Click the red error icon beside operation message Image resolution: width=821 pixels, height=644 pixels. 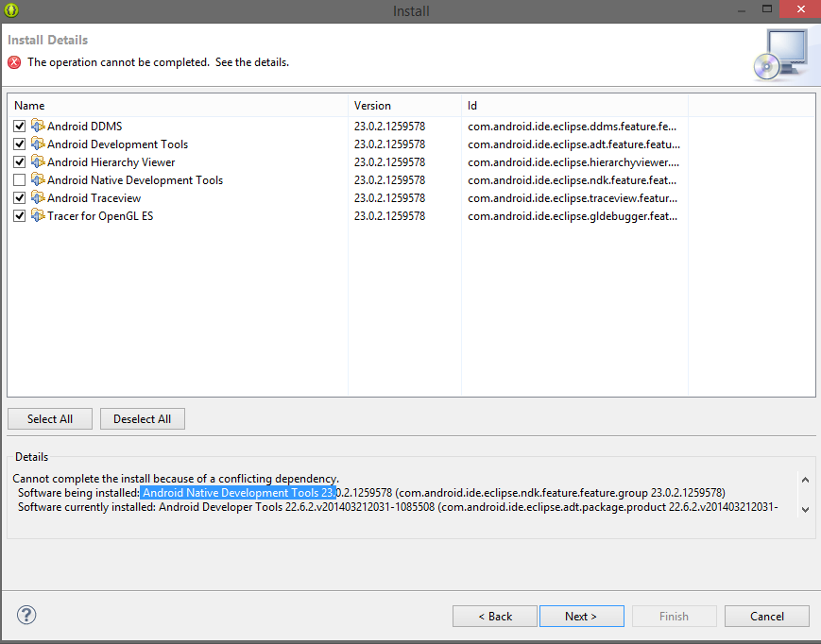tap(14, 62)
